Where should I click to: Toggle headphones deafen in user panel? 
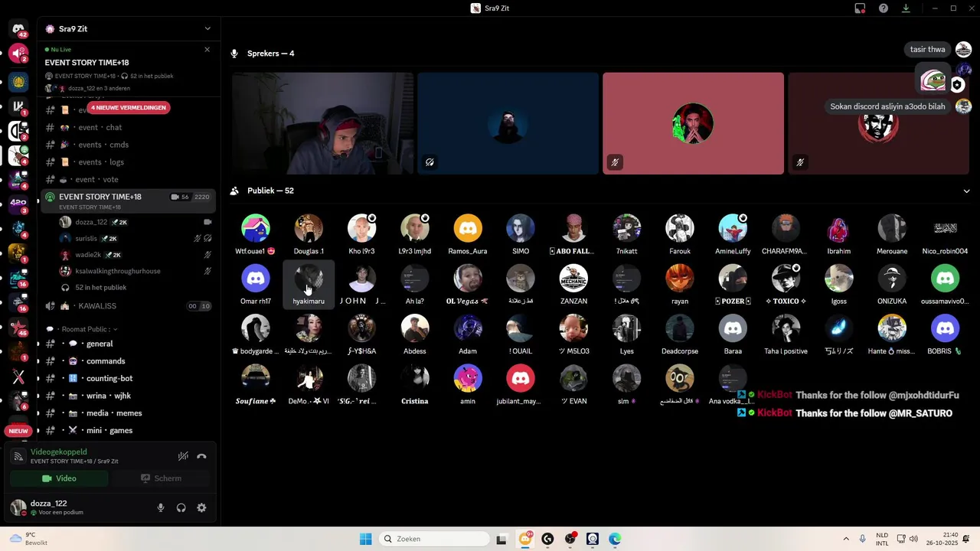tap(181, 507)
